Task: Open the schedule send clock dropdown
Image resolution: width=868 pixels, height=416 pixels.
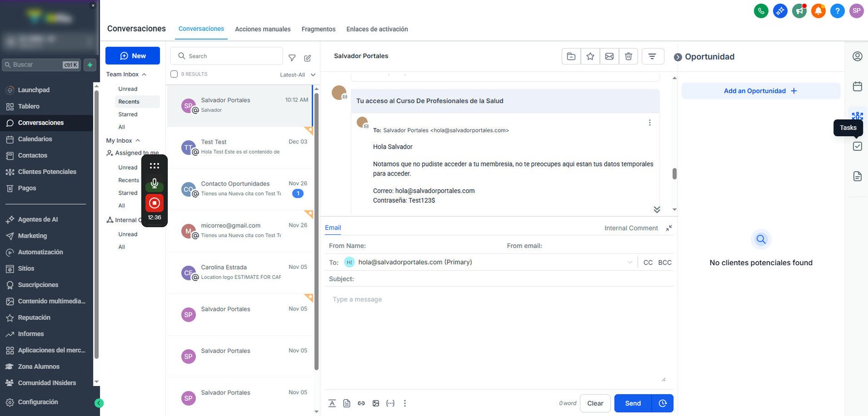Action: pos(662,403)
